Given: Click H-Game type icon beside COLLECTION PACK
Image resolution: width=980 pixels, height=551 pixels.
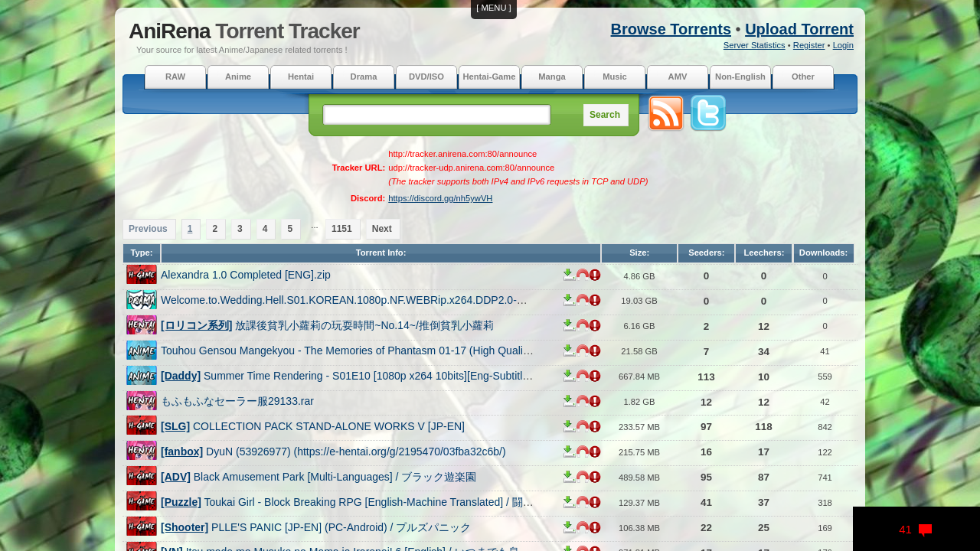Looking at the screenshot, I should pos(142,426).
